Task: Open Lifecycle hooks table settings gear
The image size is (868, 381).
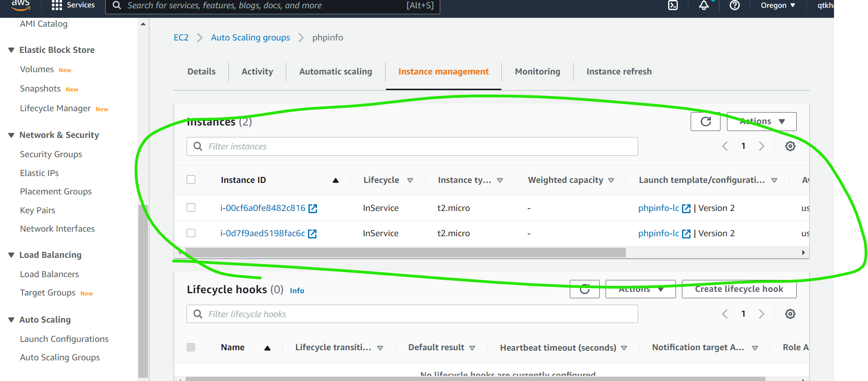Action: point(790,314)
